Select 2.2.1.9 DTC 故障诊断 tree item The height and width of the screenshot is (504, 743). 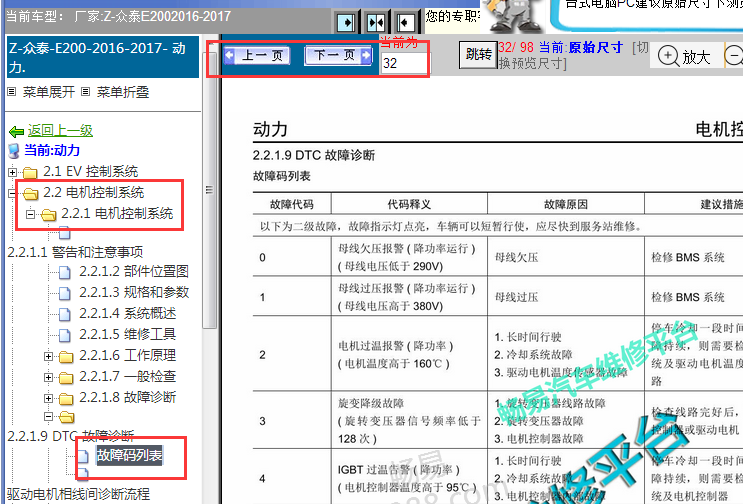(71, 436)
